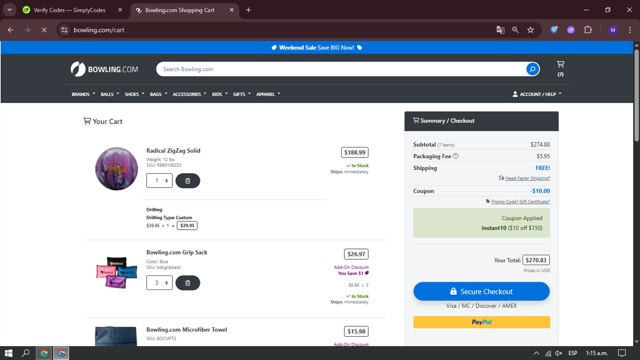
Task: Expand the SHOES menu
Action: [134, 94]
